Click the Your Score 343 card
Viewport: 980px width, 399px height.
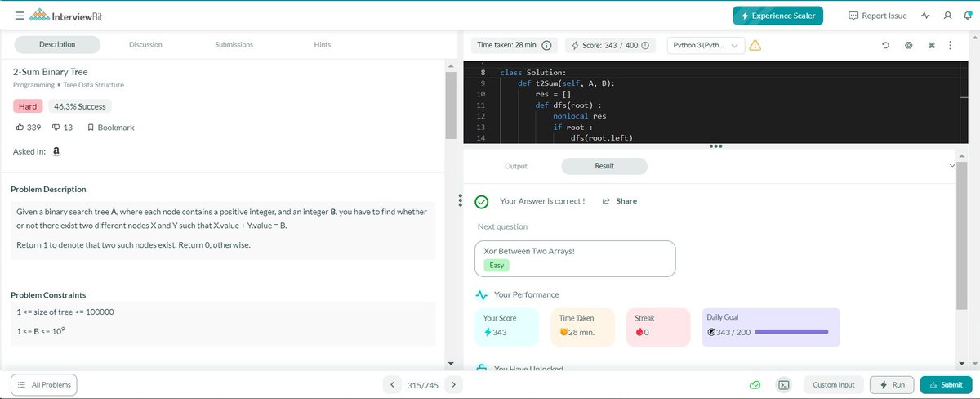pos(506,326)
